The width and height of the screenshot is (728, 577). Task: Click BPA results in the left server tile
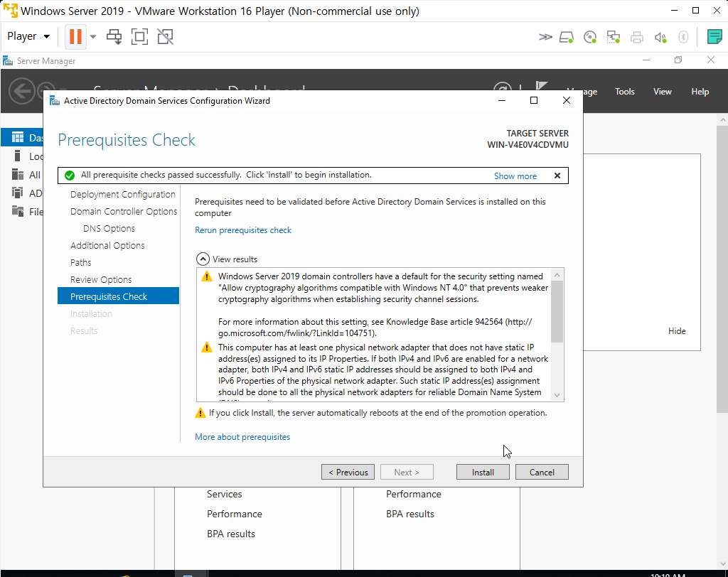click(x=231, y=534)
